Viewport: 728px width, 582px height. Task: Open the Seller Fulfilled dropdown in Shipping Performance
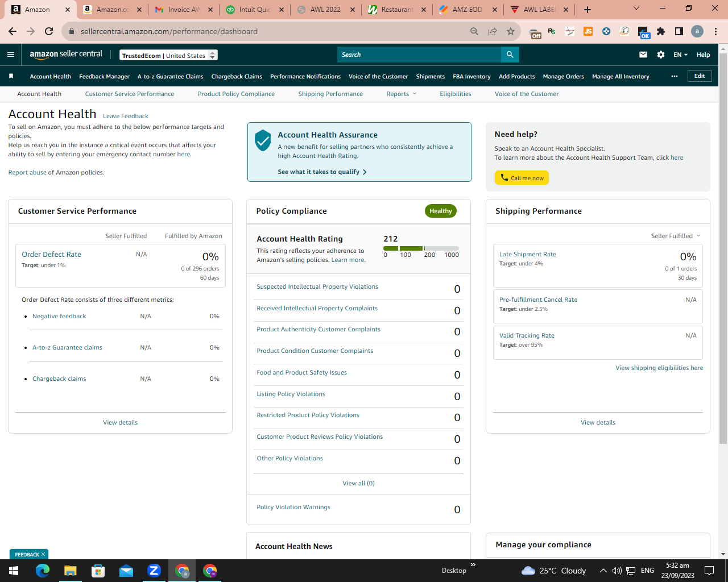(x=676, y=236)
